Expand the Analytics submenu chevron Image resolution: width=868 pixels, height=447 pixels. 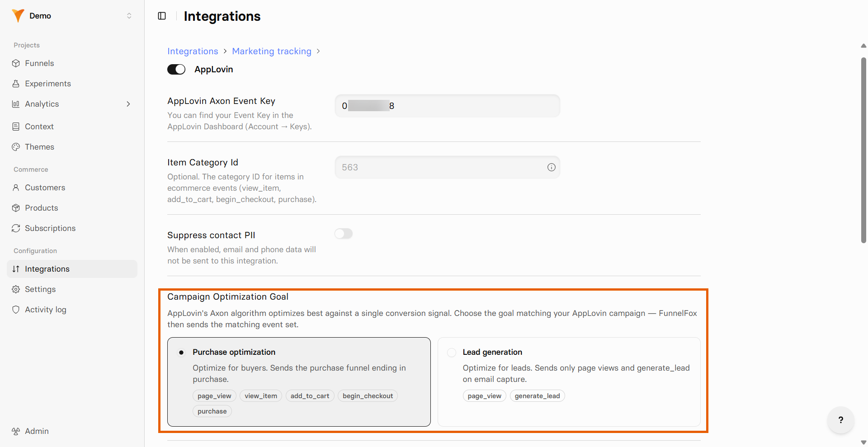point(128,104)
